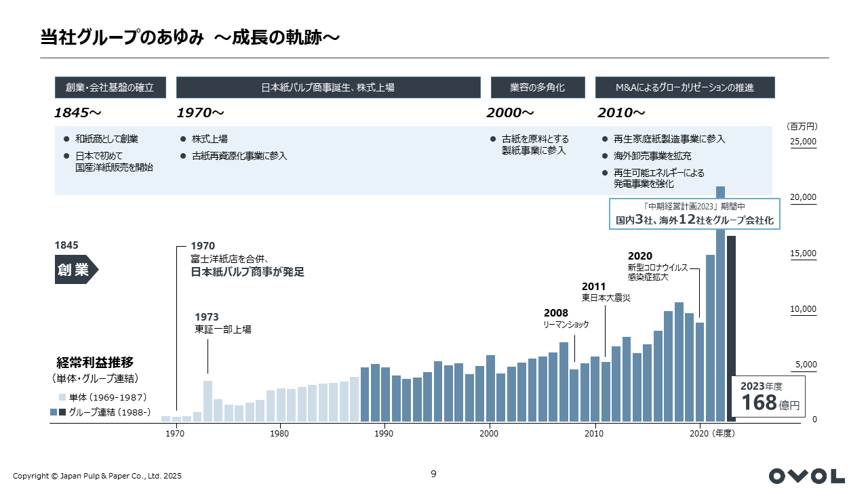Image resolution: width=868 pixels, height=488 pixels.
Task: Select the 日本紙パルプ商事誕生、株式上場 header box
Action: click(x=328, y=87)
